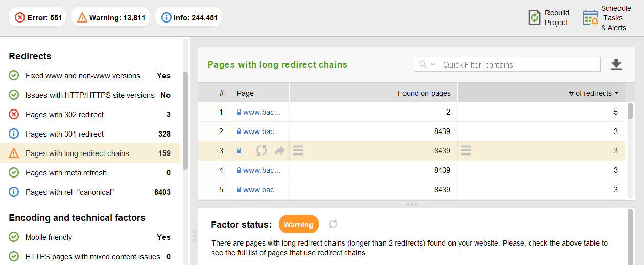Click the download export arrow icon
The image size is (644, 265).
[x=616, y=64]
